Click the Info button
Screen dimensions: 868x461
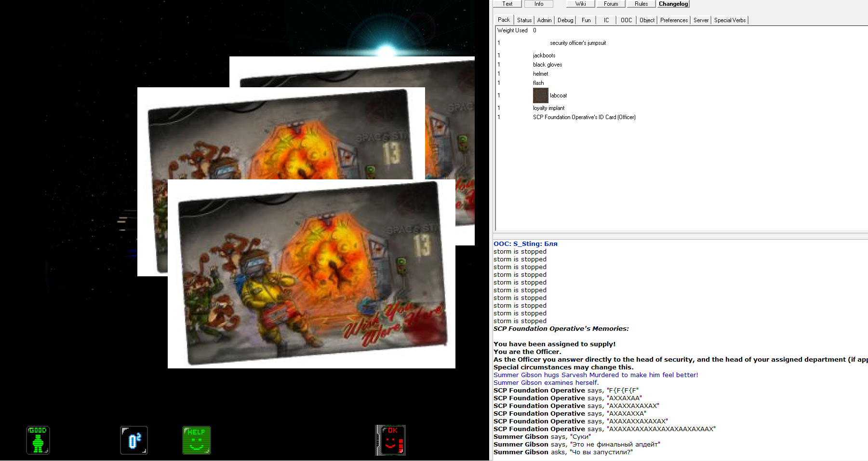538,4
